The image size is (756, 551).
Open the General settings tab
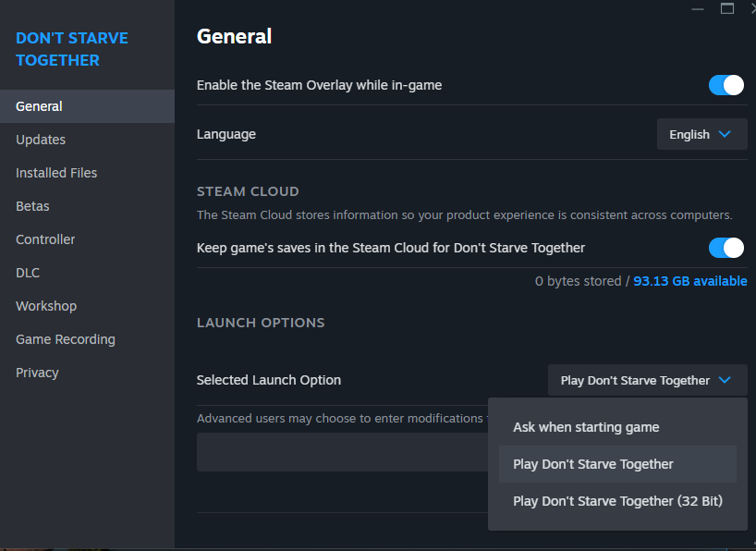click(x=40, y=106)
